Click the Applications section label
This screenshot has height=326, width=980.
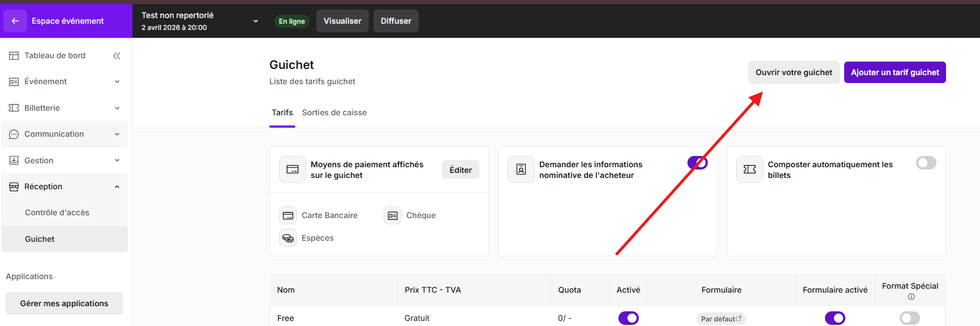tap(29, 276)
